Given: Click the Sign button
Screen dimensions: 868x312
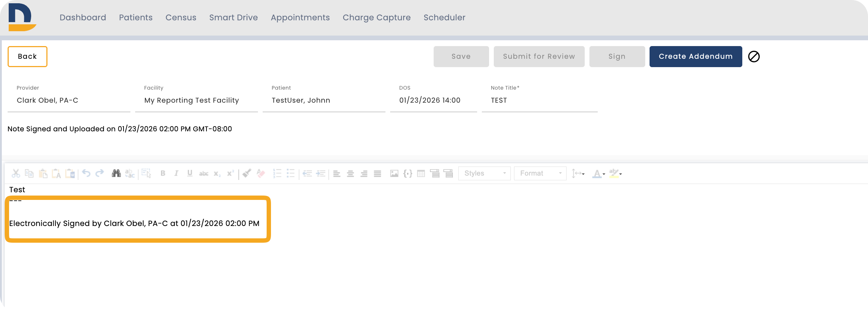Looking at the screenshot, I should (x=617, y=57).
